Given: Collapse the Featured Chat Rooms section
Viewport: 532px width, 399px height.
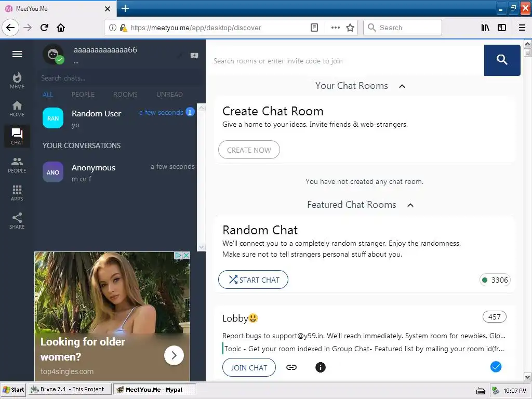Looking at the screenshot, I should coord(410,205).
